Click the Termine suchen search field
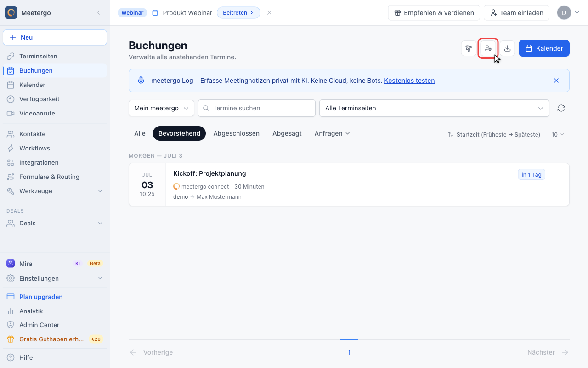 (257, 108)
